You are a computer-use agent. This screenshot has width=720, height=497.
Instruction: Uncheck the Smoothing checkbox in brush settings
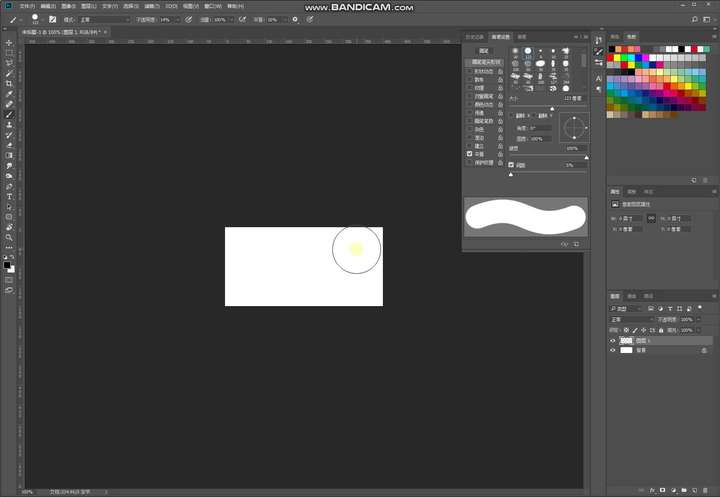469,154
